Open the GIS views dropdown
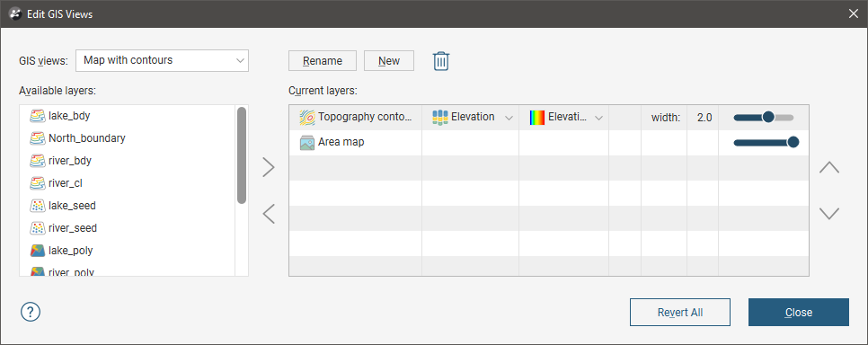 click(x=163, y=60)
